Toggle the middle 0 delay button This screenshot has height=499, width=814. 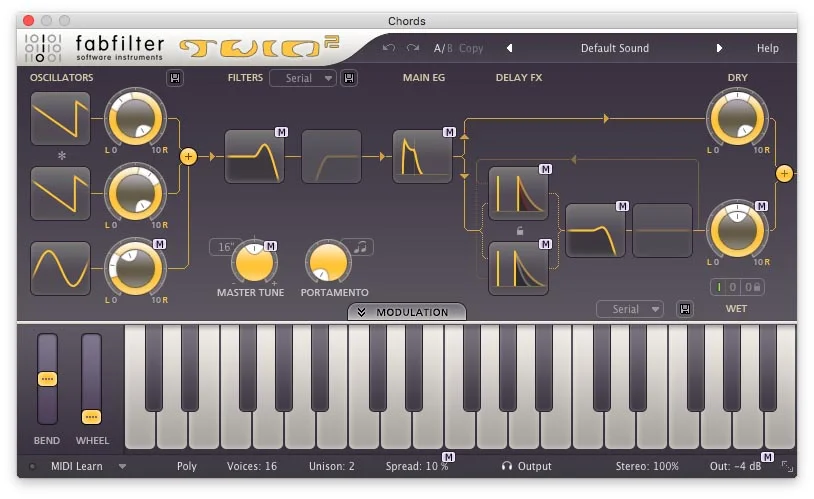coord(732,287)
